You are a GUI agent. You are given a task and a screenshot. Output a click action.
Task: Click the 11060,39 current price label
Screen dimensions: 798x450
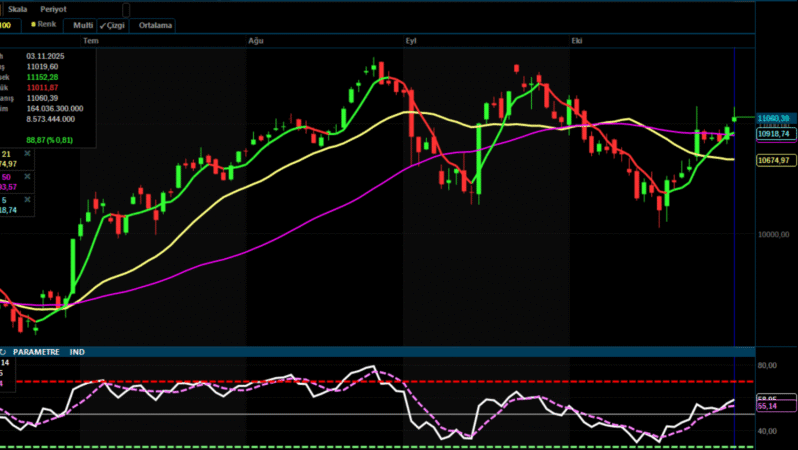[x=774, y=118]
